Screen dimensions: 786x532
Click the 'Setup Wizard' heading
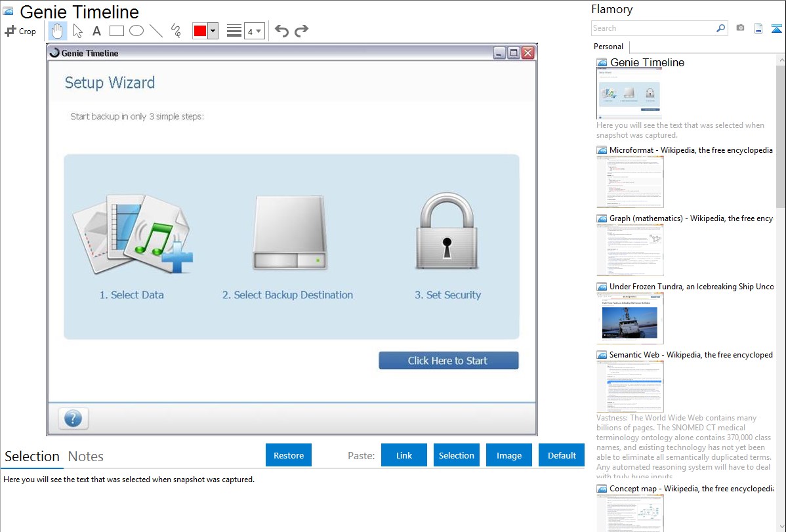110,83
